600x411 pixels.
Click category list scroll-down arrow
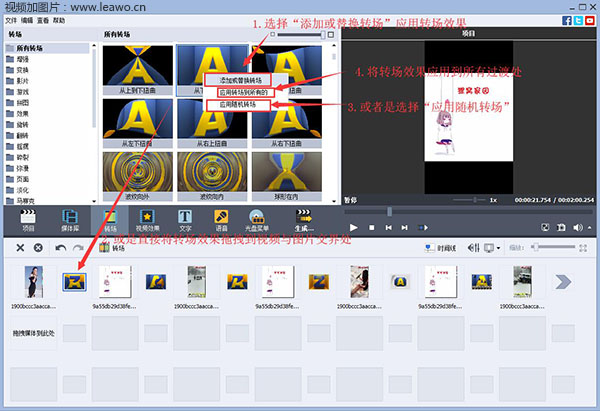(x=94, y=201)
